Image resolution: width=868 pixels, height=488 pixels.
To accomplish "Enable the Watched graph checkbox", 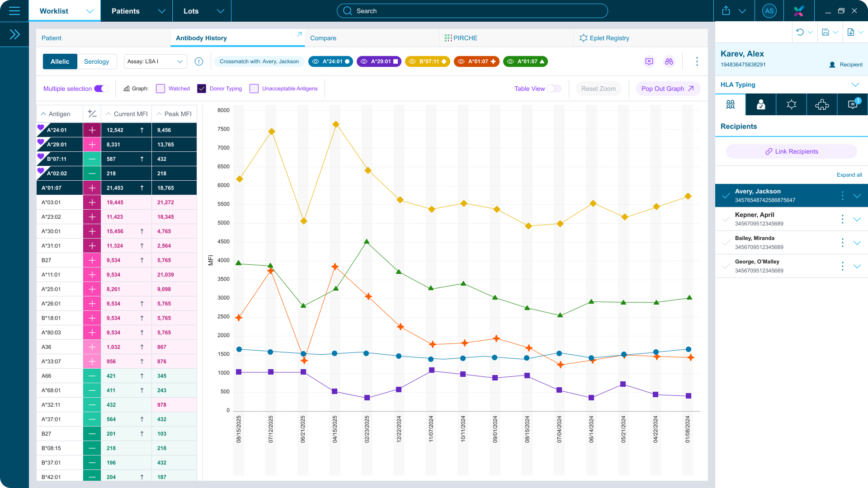I will 160,89.
